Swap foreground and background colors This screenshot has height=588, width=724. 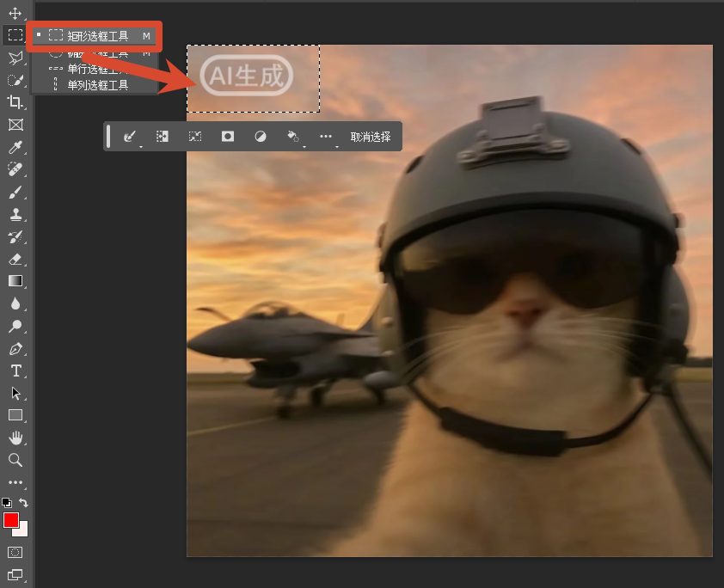(23, 503)
